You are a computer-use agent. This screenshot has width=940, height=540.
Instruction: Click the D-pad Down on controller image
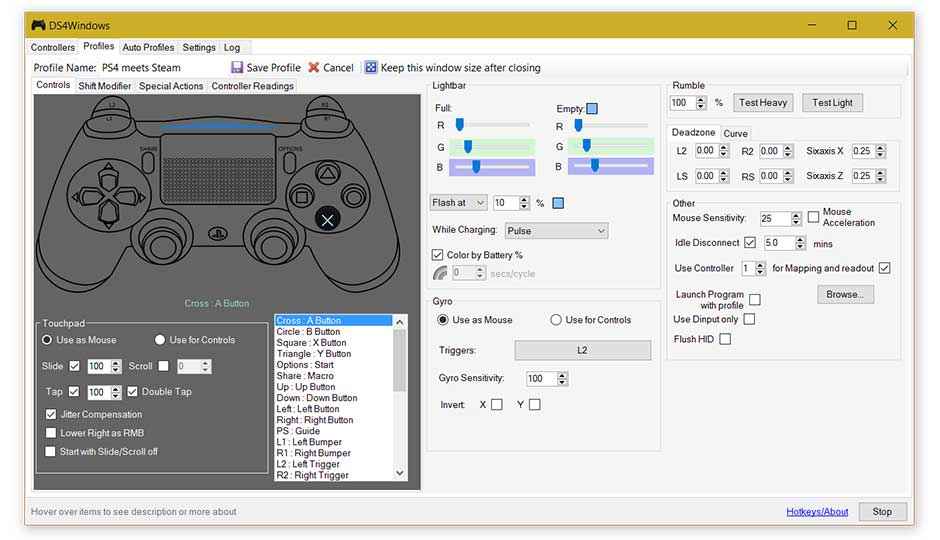[109, 215]
